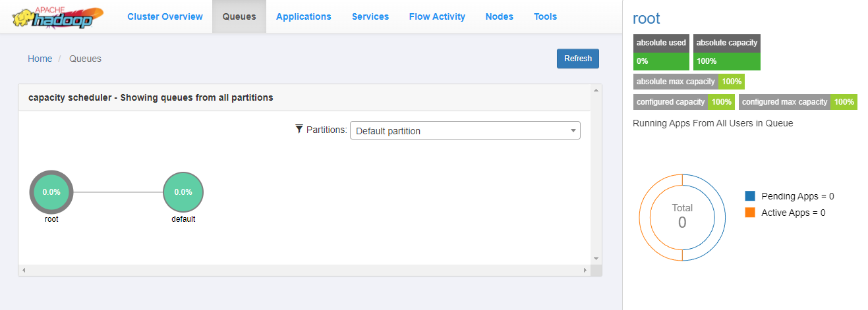868x310 pixels.
Task: Open the Default partition dropdown
Action: click(465, 131)
